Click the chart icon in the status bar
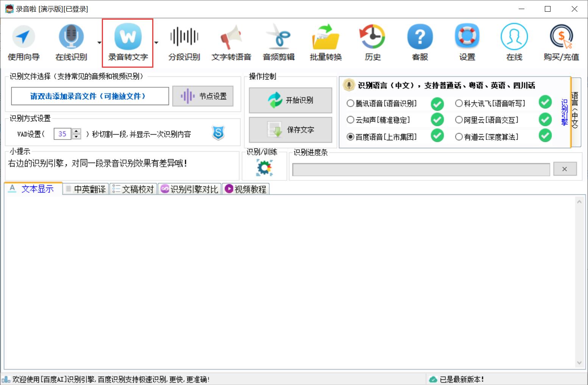This screenshot has height=385, width=588. pos(6,379)
